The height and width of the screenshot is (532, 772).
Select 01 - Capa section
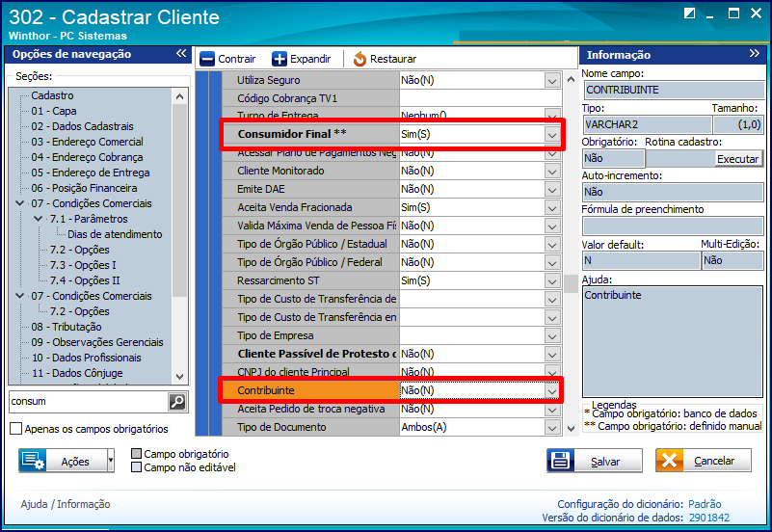point(54,111)
